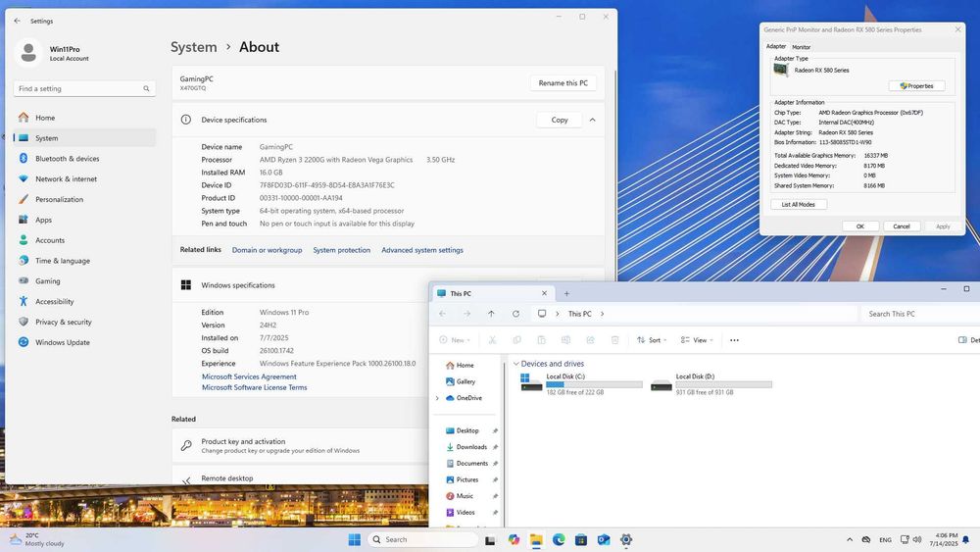Viewport: 980px width, 552px height.
Task: Open Domain or workgroup link
Action: pos(267,250)
